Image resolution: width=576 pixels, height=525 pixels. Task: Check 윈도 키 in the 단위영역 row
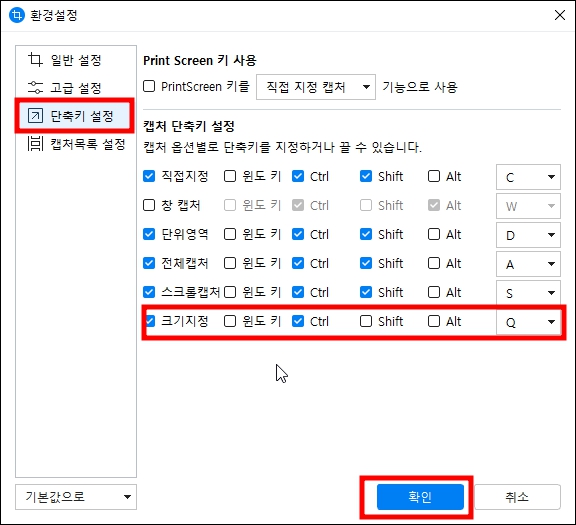230,234
